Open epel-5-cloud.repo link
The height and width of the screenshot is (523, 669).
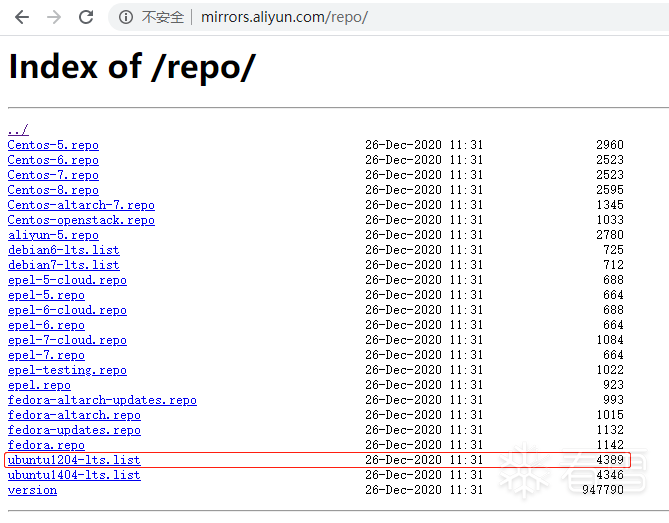[67, 280]
